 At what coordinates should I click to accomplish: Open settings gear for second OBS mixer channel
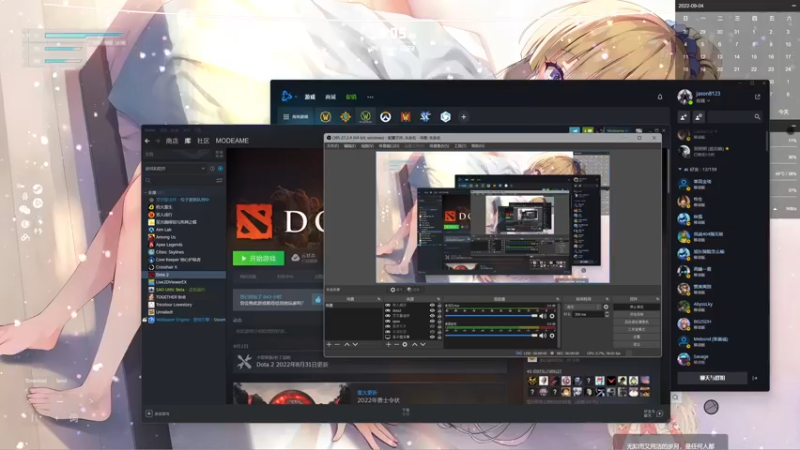tap(552, 335)
